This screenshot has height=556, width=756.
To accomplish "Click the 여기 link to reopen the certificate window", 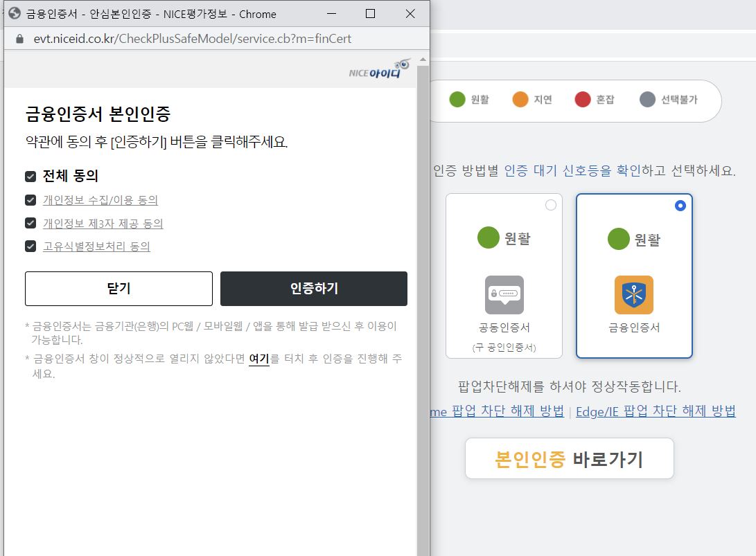I will coord(259,359).
